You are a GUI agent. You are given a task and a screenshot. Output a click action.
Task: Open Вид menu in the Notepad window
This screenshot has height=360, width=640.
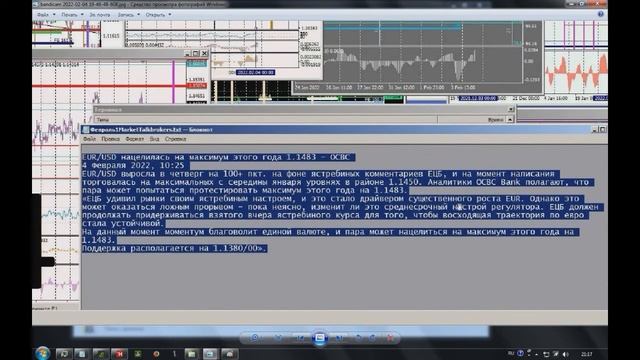tap(154, 139)
